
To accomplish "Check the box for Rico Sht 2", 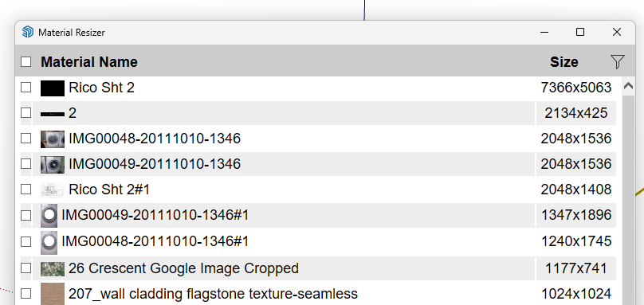I will [x=26, y=88].
